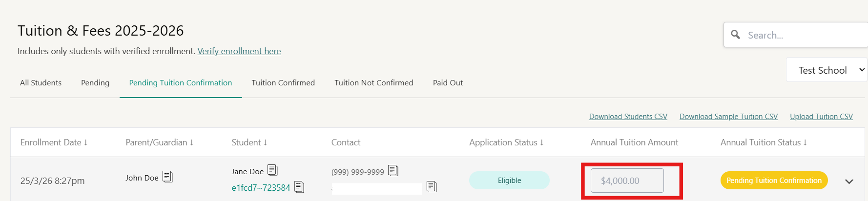Expand the Jane Doe row chevron
The width and height of the screenshot is (868, 201).
849,181
